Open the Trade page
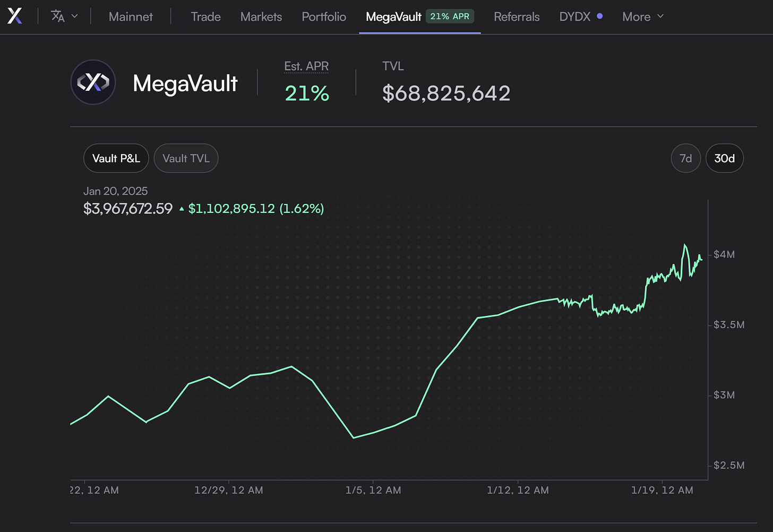 (205, 16)
